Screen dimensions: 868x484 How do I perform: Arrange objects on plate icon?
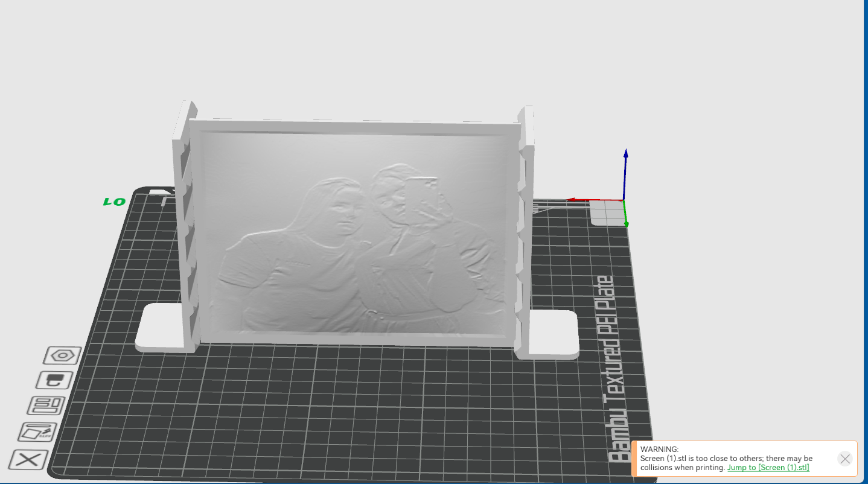pos(46,405)
